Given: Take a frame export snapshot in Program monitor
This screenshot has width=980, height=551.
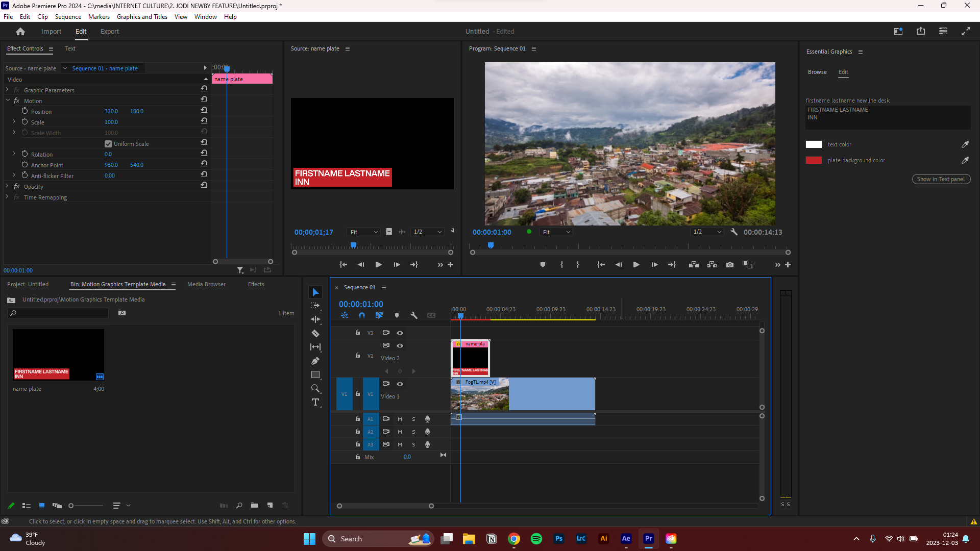Looking at the screenshot, I should point(729,265).
